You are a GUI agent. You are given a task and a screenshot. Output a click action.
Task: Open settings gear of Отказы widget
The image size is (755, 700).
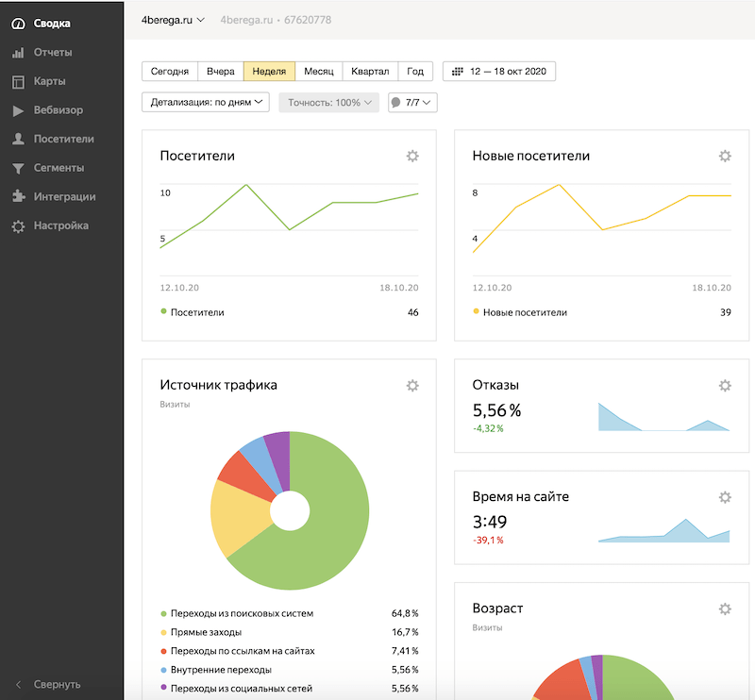pos(725,385)
